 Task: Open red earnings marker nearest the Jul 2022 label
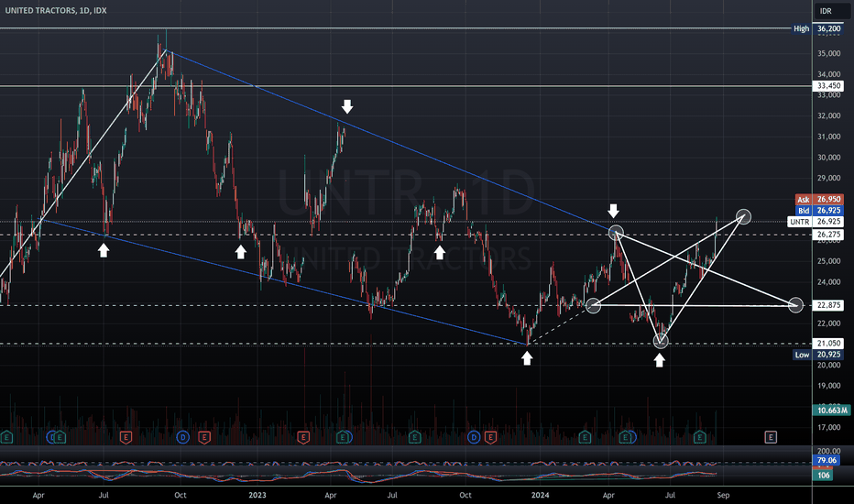126,437
